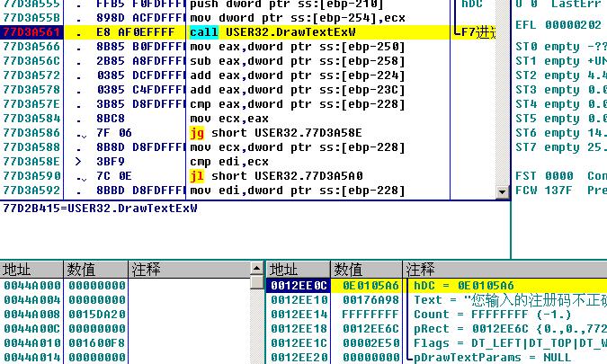
Task: Select address 77D3A566 in disassembly
Action: (31, 47)
